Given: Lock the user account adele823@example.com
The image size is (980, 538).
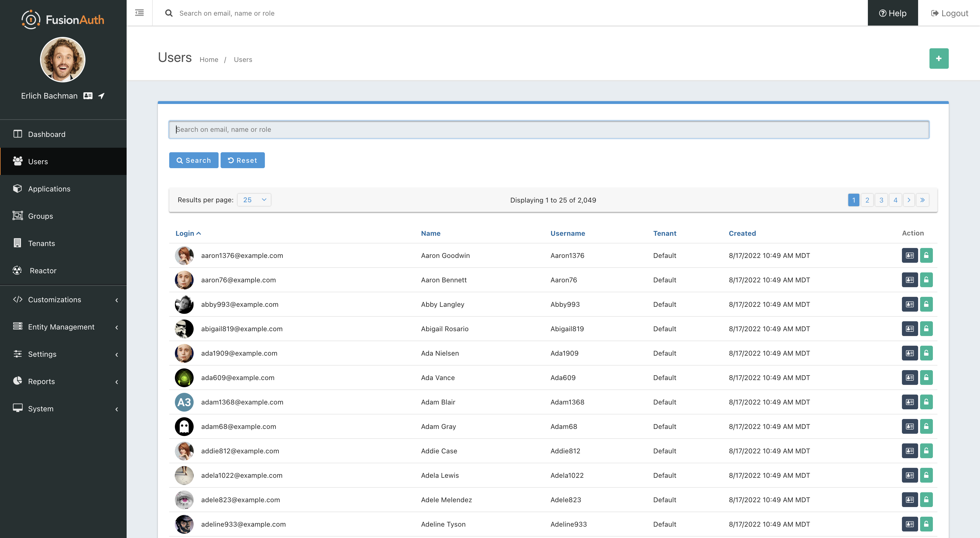Looking at the screenshot, I should 926,500.
